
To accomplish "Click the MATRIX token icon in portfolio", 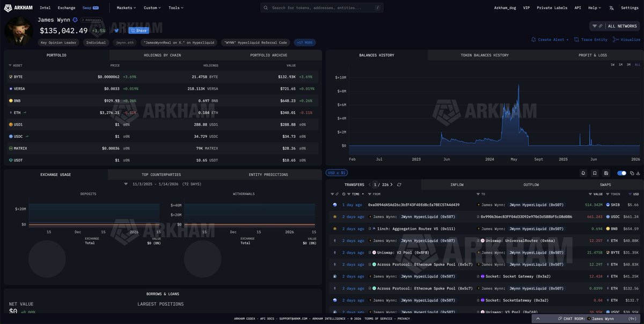I will [x=11, y=148].
